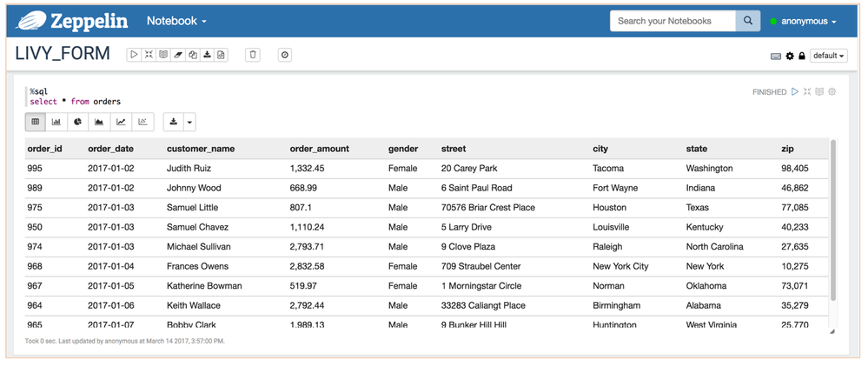
Task: Click in the Search your Notebooks field
Action: 673,21
